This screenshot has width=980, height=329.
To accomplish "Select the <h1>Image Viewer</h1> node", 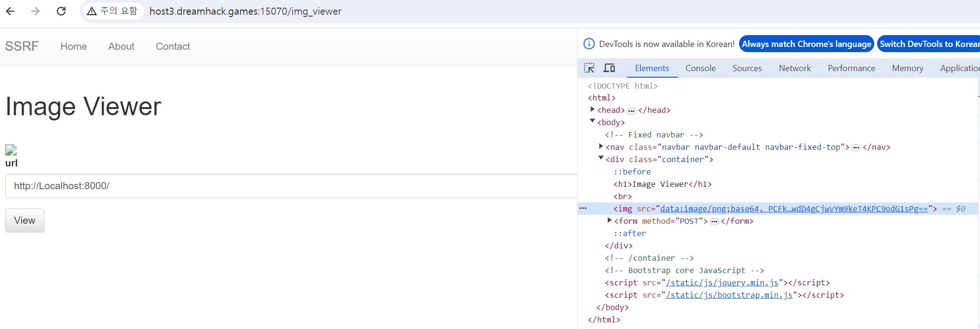I will click(x=662, y=184).
